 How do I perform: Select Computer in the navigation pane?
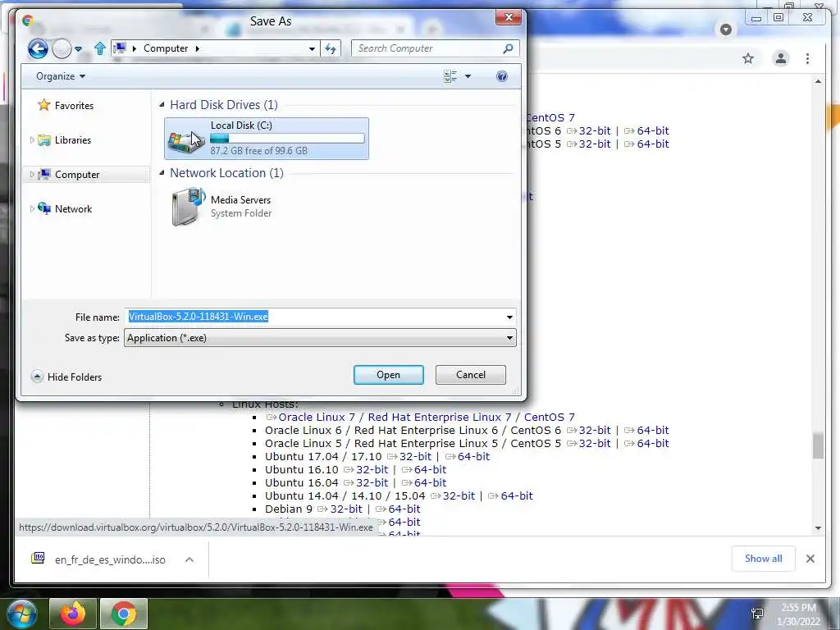(69, 174)
